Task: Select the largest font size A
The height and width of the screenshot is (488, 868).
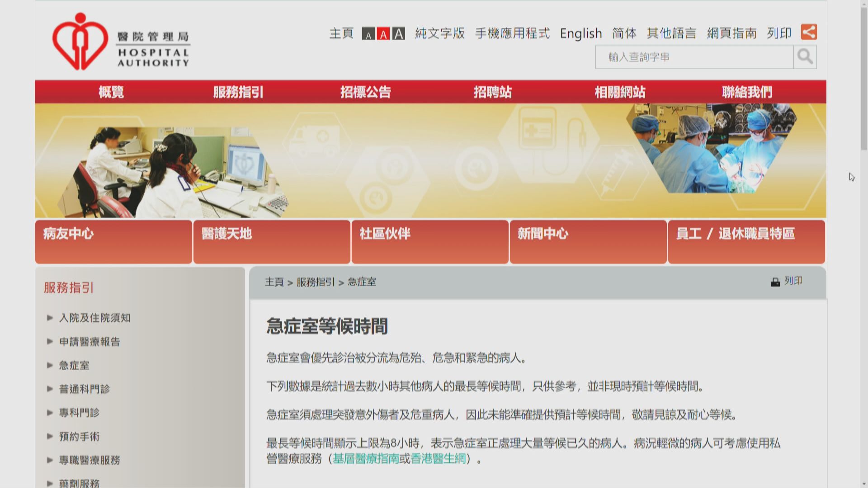Action: pos(398,34)
